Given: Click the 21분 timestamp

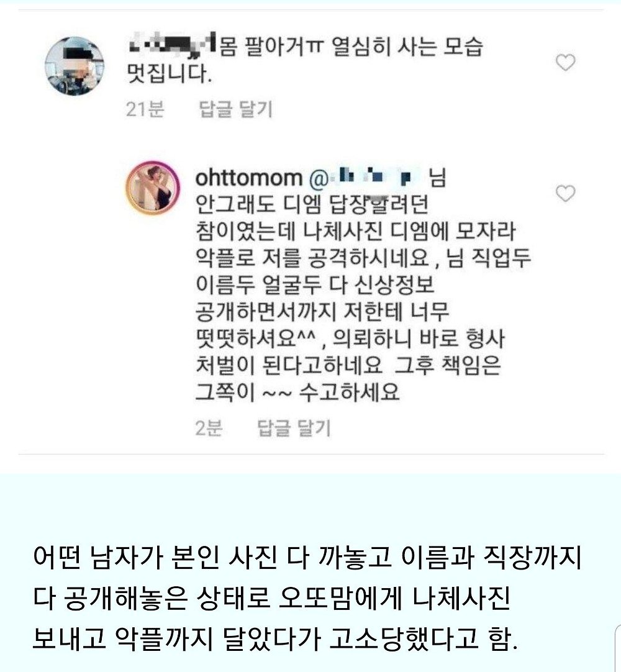Looking at the screenshot, I should tap(145, 109).
